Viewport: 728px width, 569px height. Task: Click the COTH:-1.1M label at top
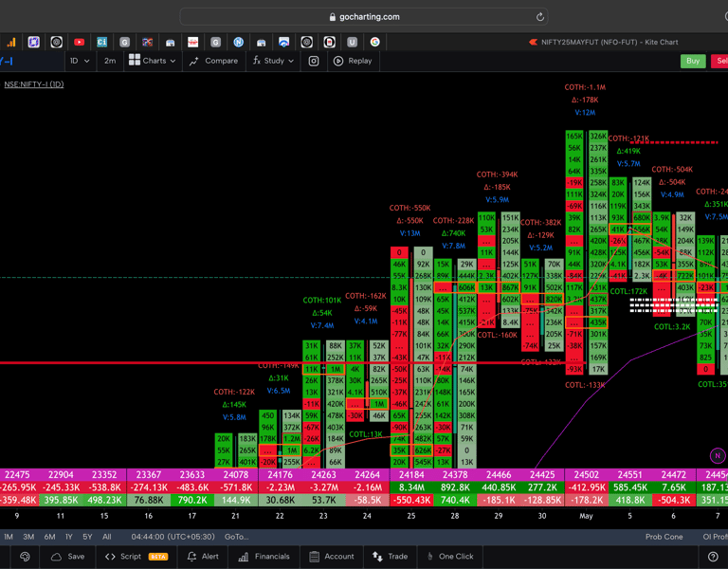coord(585,87)
